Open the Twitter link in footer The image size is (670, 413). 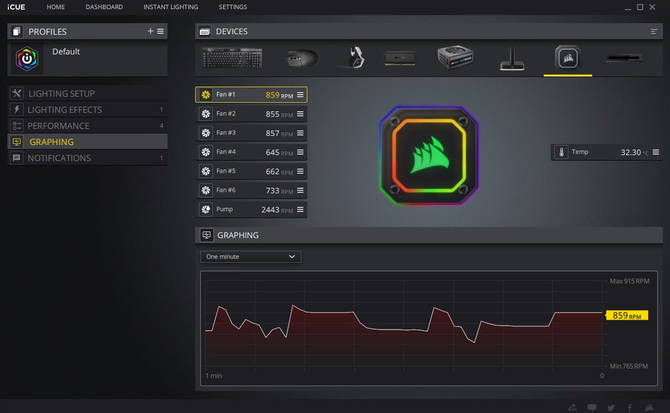(611, 407)
